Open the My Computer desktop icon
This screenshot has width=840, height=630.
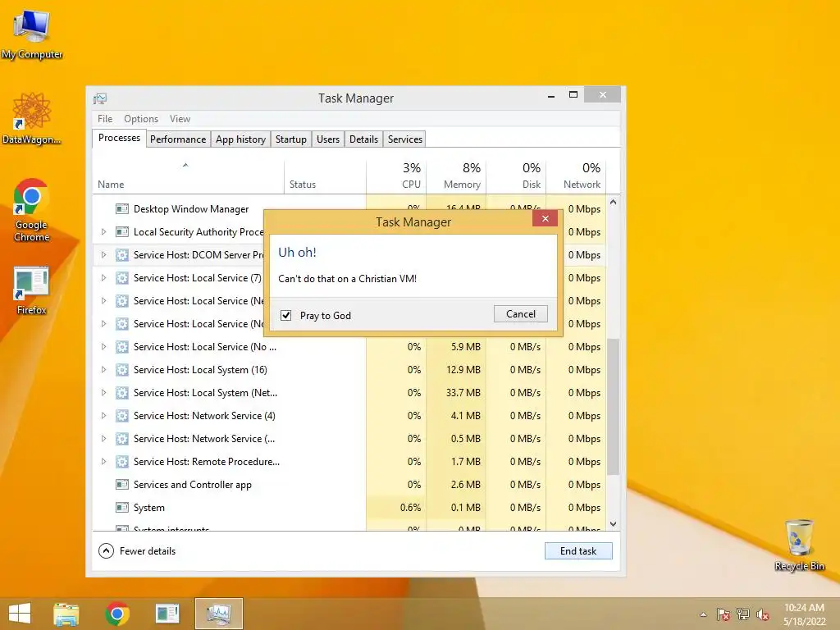(32, 32)
